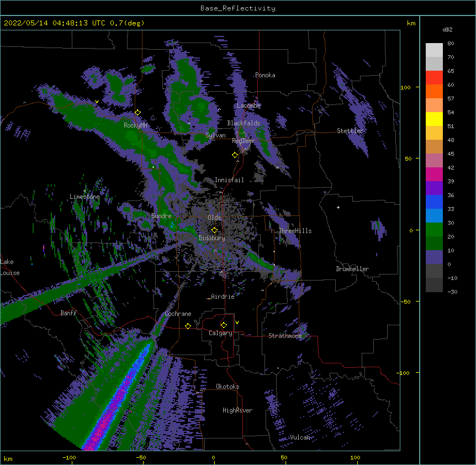Click the 50 tick on the right axis
476x465 pixels.
point(408,158)
